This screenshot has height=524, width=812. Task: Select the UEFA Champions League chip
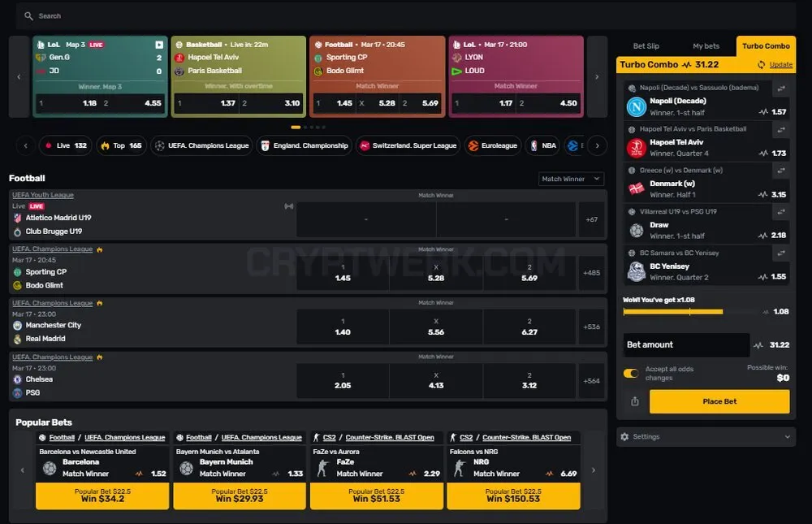201,145
